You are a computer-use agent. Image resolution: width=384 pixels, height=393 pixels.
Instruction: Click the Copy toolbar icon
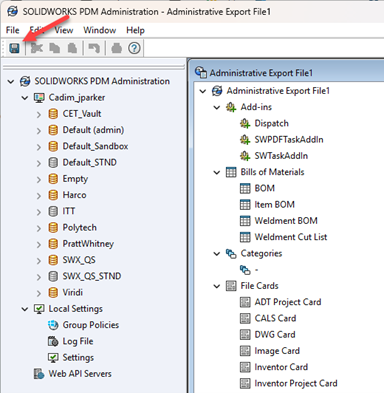pyautogui.click(x=55, y=48)
